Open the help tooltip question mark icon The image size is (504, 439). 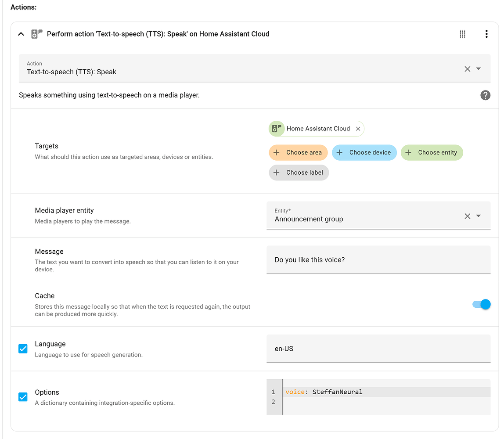(x=485, y=95)
